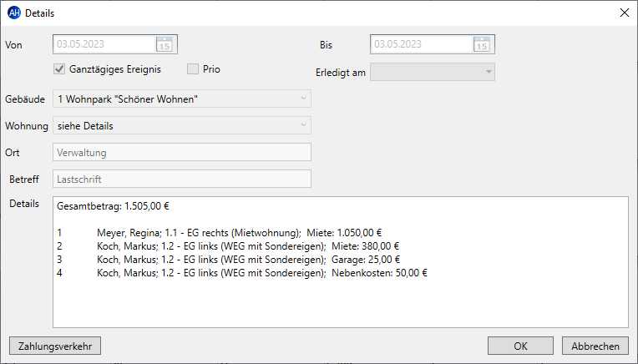Close the Details dialog window
The height and width of the screenshot is (364, 638).
pyautogui.click(x=624, y=13)
